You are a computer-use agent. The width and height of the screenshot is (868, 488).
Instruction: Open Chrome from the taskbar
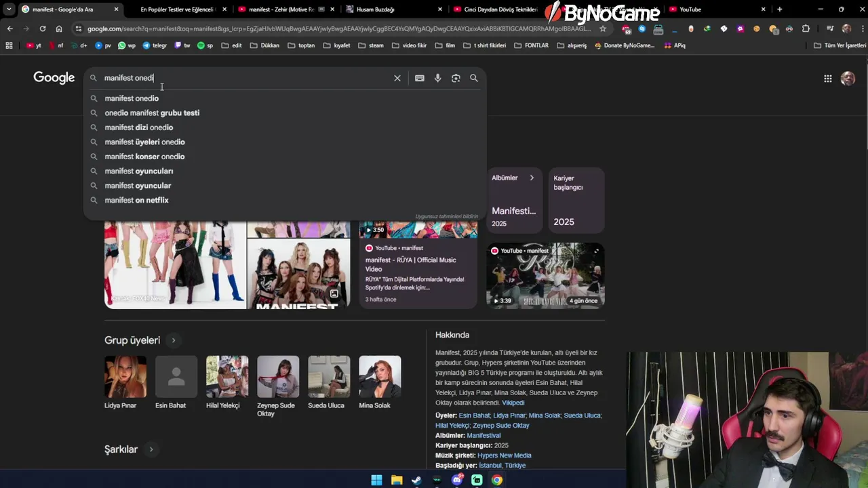click(497, 480)
